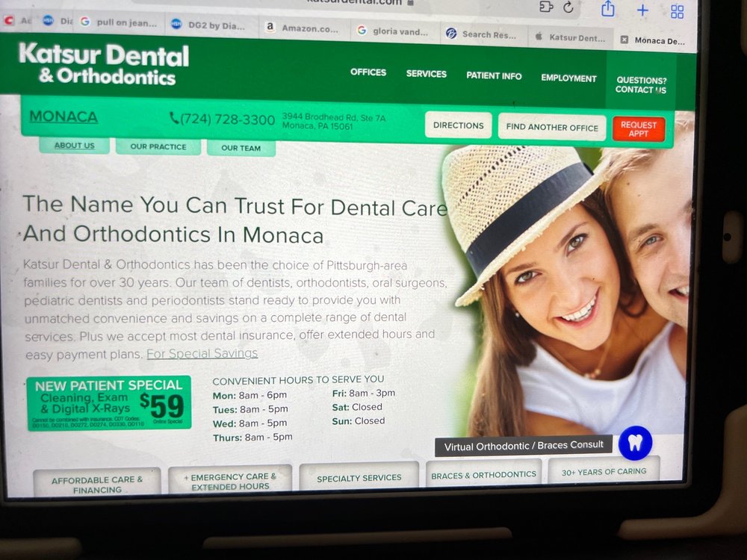Show all tabs using the grid icon
Image resolution: width=747 pixels, height=560 pixels.
point(676,10)
